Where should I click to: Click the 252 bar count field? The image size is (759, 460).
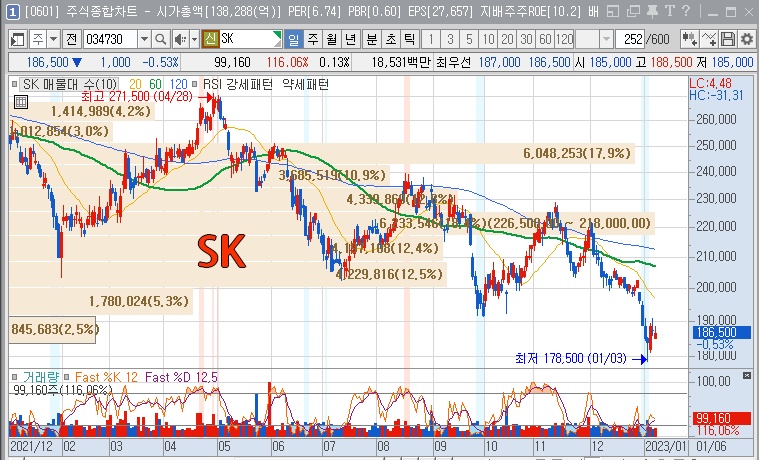[630, 39]
